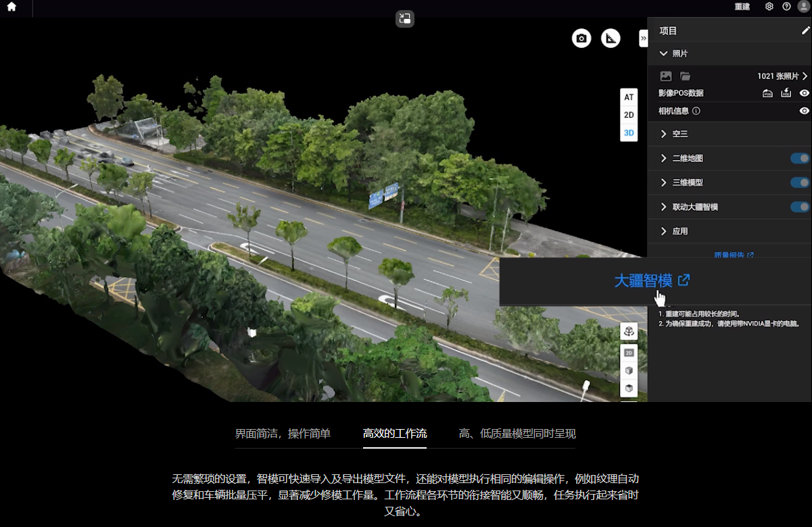Toggle the 二维地图 switch
Image resolution: width=812 pixels, height=527 pixels.
[800, 158]
